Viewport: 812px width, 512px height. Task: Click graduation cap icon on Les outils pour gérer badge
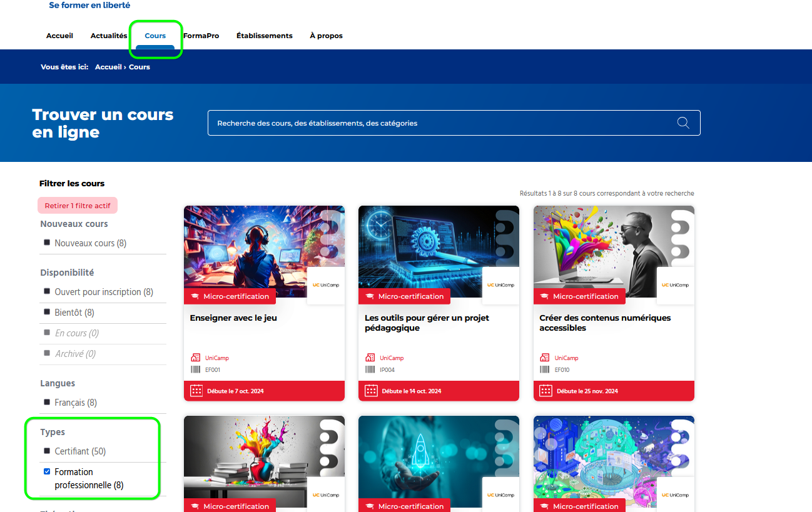[x=370, y=296]
